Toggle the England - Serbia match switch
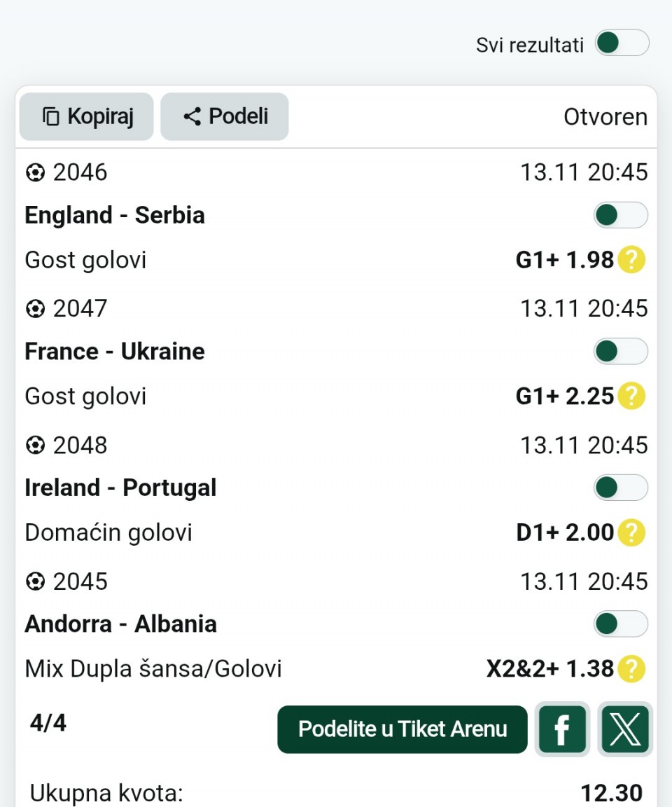 (620, 215)
